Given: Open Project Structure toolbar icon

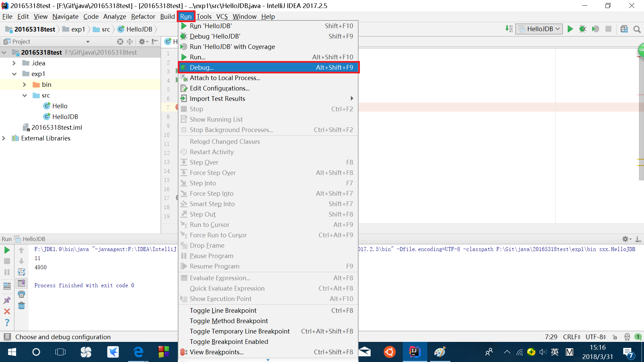Looking at the screenshot, I should coord(624,29).
